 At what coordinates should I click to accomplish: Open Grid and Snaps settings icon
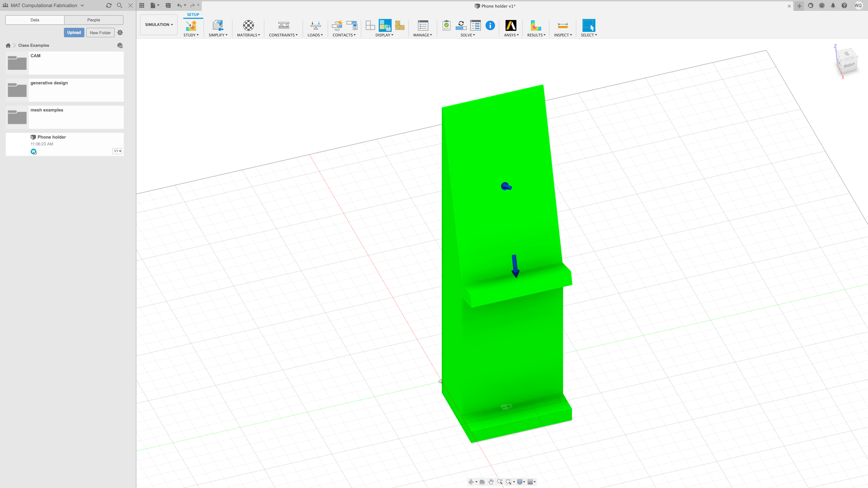pyautogui.click(x=530, y=482)
